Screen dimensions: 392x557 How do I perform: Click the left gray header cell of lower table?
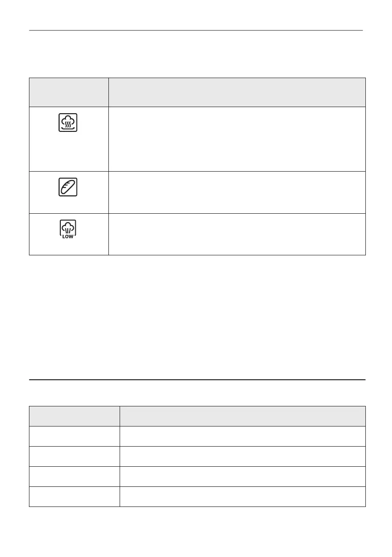coord(74,416)
